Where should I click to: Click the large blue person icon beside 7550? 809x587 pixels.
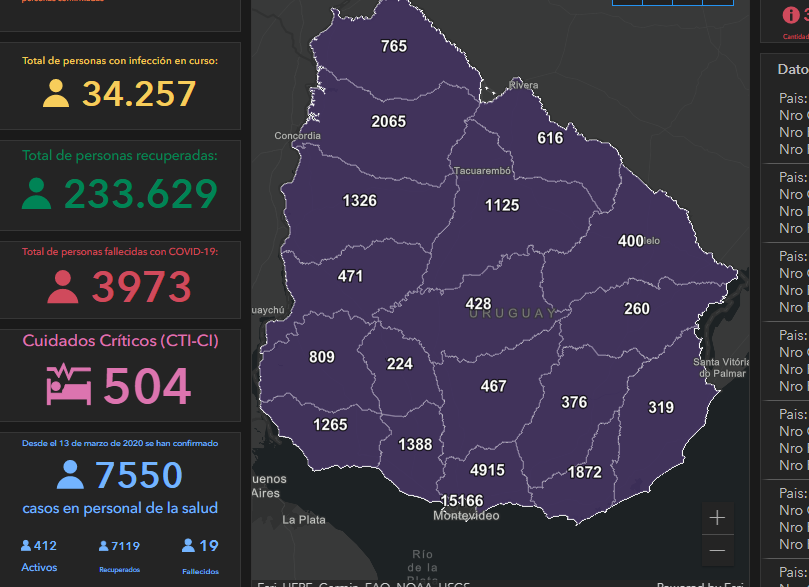(70, 475)
